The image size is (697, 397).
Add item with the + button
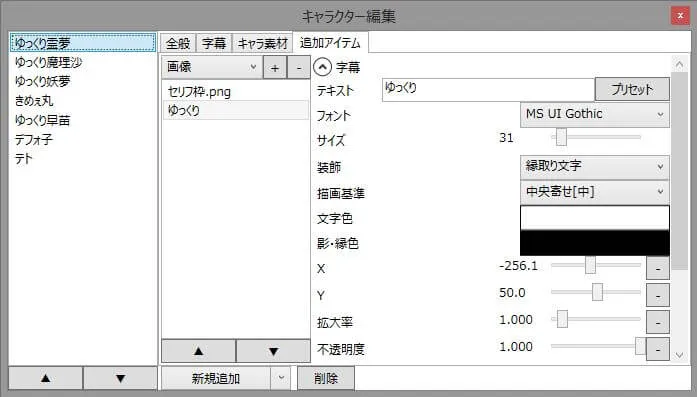275,68
